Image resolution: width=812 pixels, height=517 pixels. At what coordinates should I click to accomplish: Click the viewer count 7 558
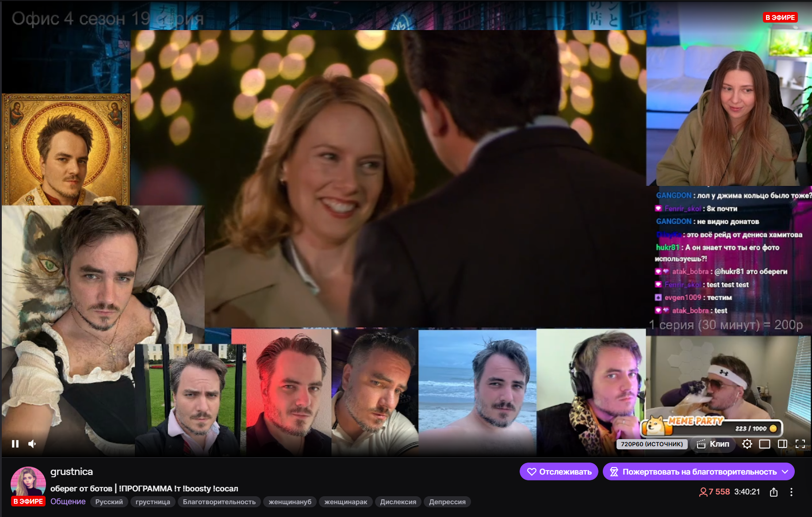point(714,492)
